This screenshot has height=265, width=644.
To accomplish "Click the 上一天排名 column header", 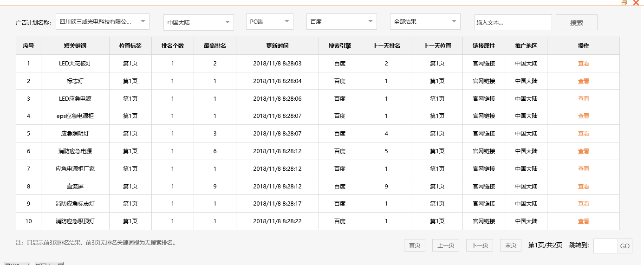I will 386,46.
